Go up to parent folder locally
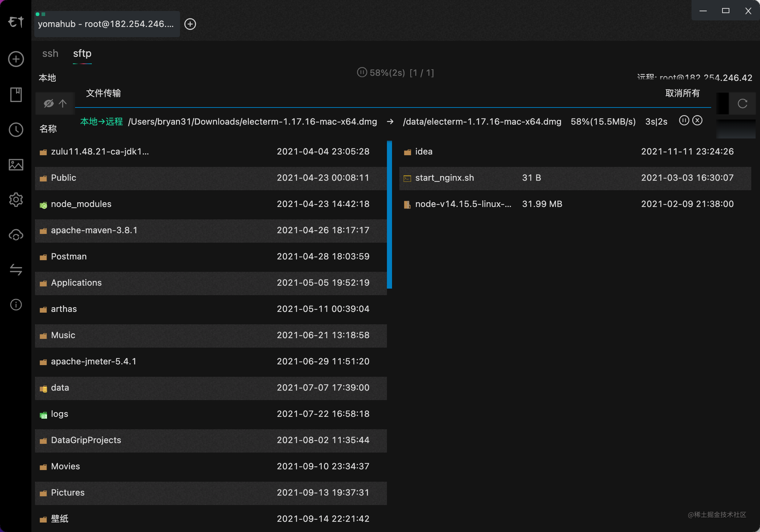This screenshot has width=760, height=532. click(x=63, y=104)
